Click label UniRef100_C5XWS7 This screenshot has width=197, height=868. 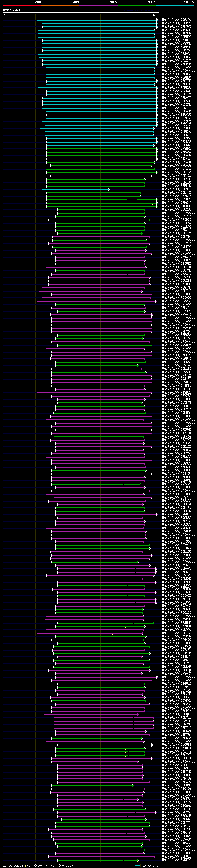tap(177, 200)
